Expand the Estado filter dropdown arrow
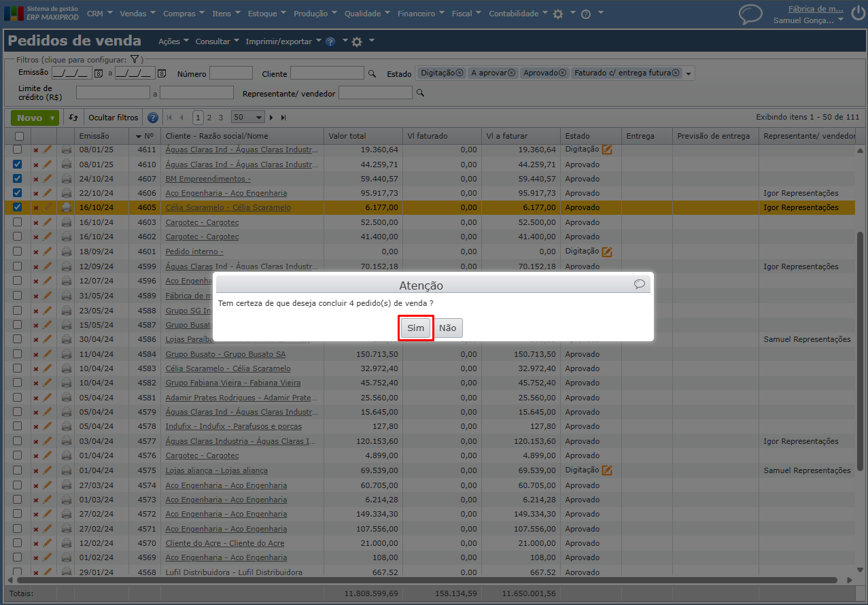 [x=689, y=73]
